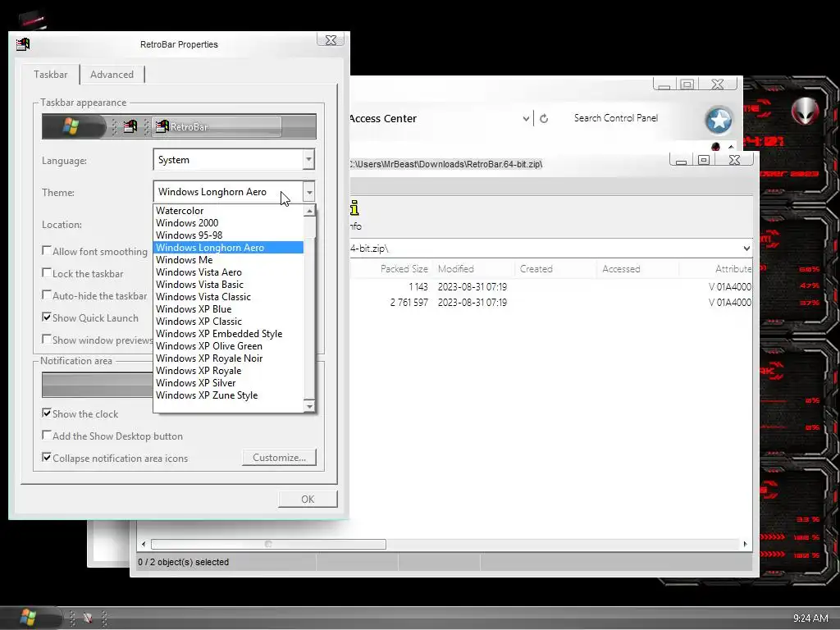Click the RetroBar task button in preview
Viewport: 840px width, 630px height.
[217, 126]
